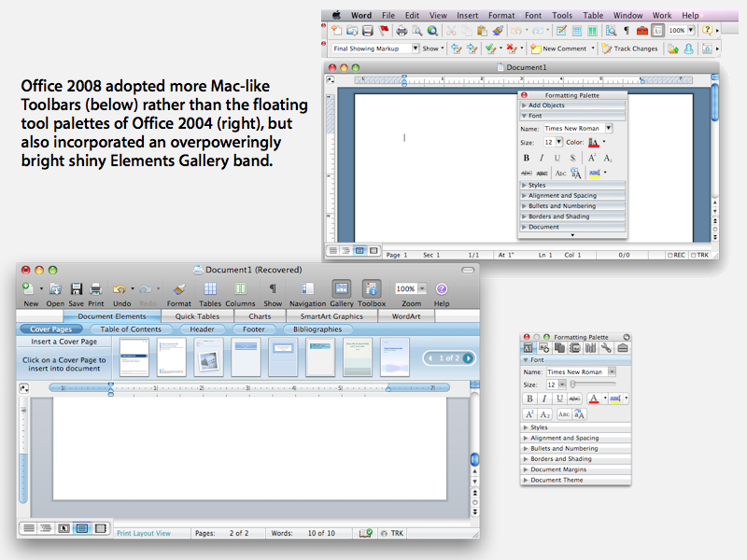Click the Undo icon above the 'Undo' label
747x560 pixels.
point(120,288)
